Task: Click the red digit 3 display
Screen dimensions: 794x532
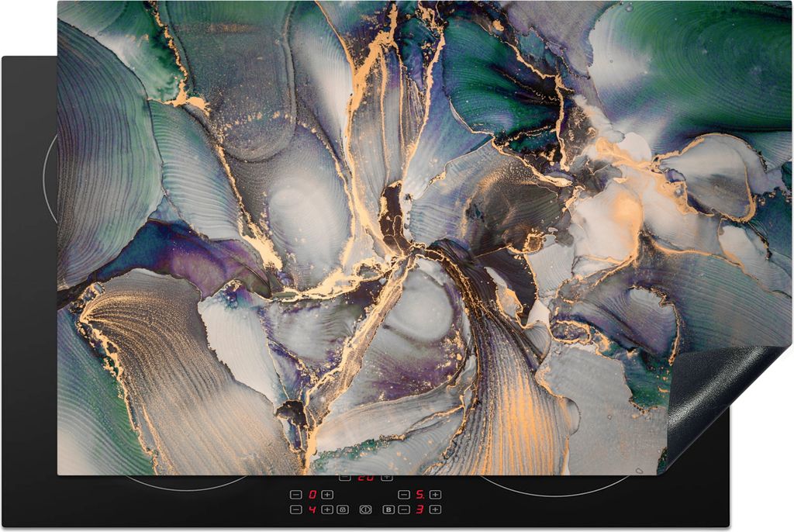Action: click(419, 510)
